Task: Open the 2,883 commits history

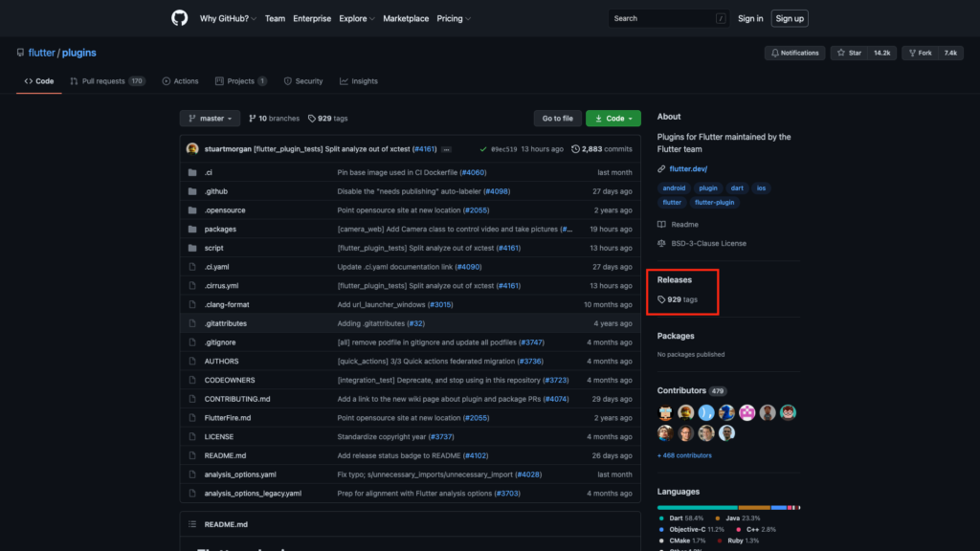Action: click(602, 149)
